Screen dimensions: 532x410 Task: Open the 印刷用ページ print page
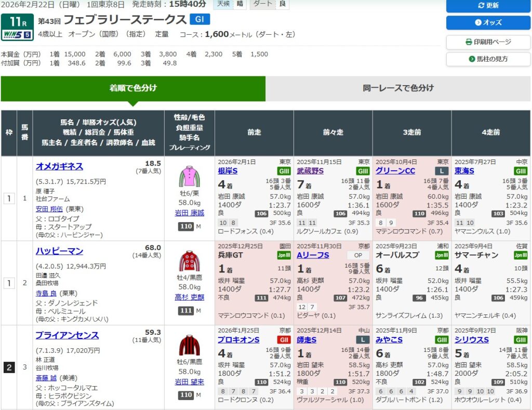(488, 42)
